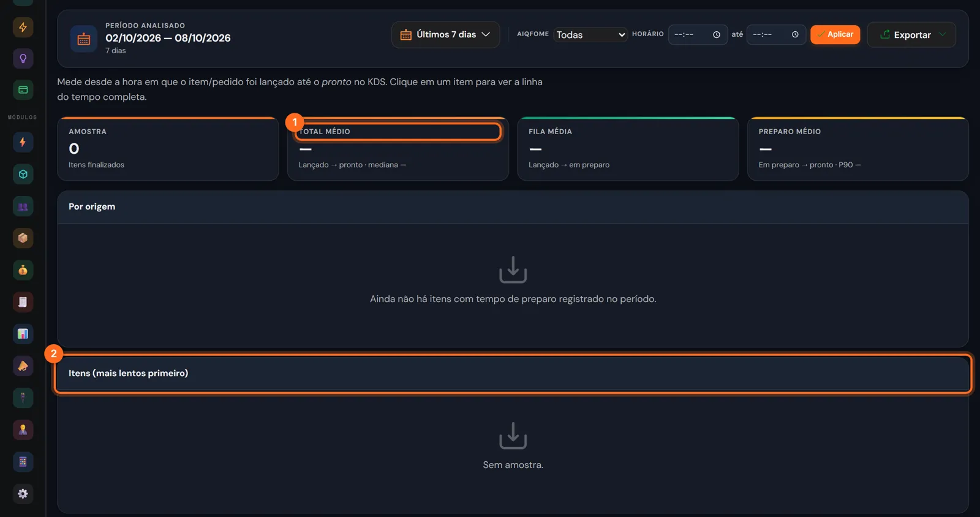Click the Sem amostra. empty-state message
The width and height of the screenshot is (980, 517).
point(513,465)
